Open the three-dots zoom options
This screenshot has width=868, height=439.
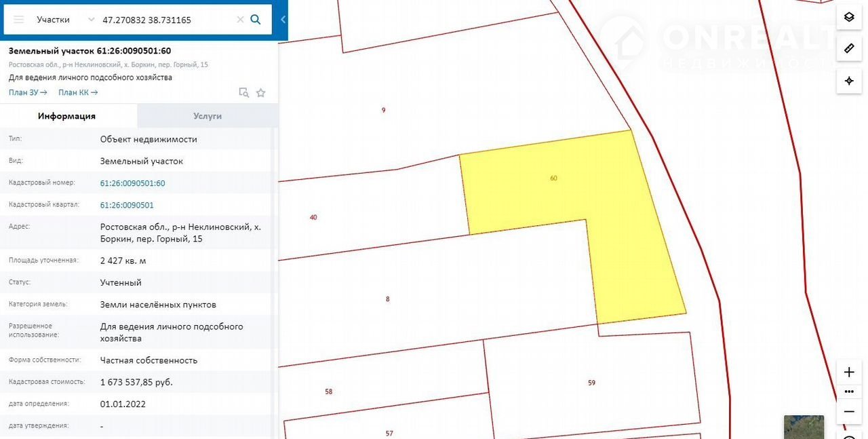coord(849,392)
